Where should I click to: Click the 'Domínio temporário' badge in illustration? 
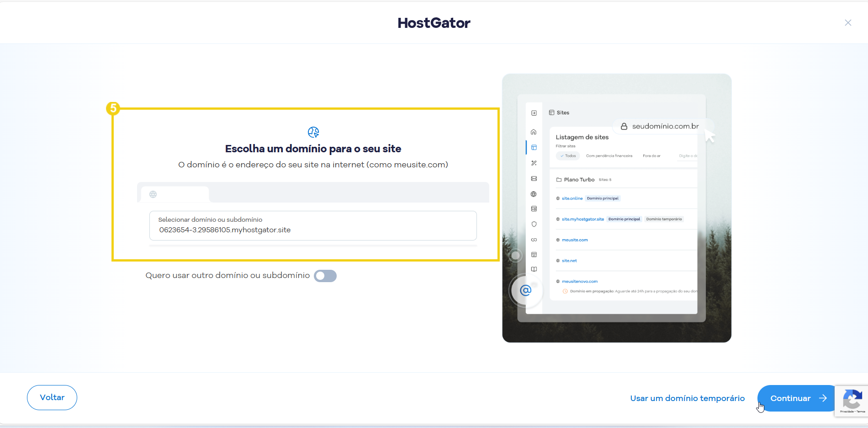tap(664, 219)
